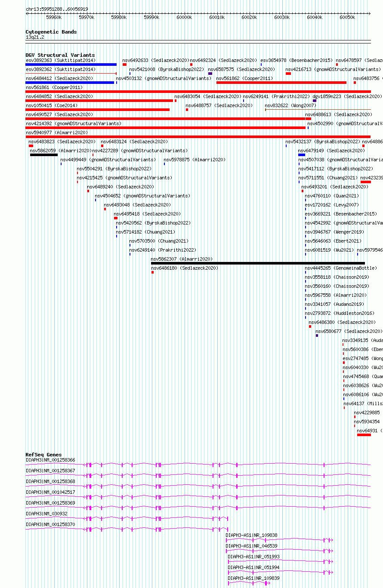
Task: Select variant label nsv4503132 (gnomADStructuralVariants)
Action: click(x=164, y=78)
